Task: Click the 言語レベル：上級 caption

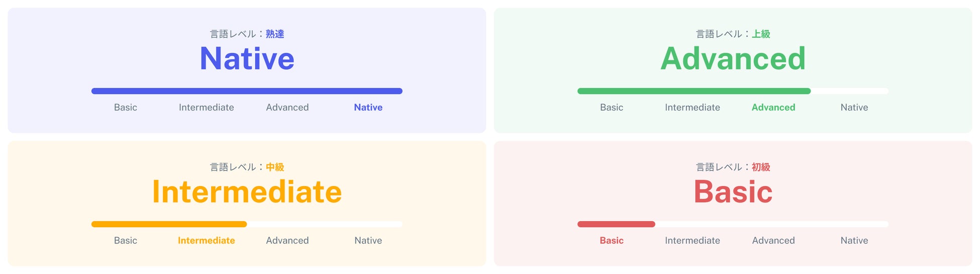Action: [733, 34]
